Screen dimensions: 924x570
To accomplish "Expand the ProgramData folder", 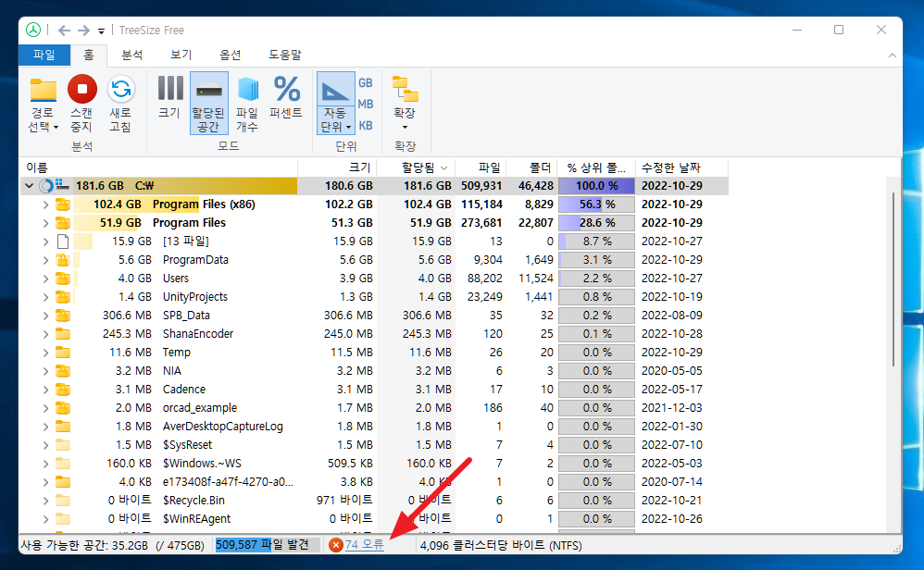I will pyautogui.click(x=46, y=260).
